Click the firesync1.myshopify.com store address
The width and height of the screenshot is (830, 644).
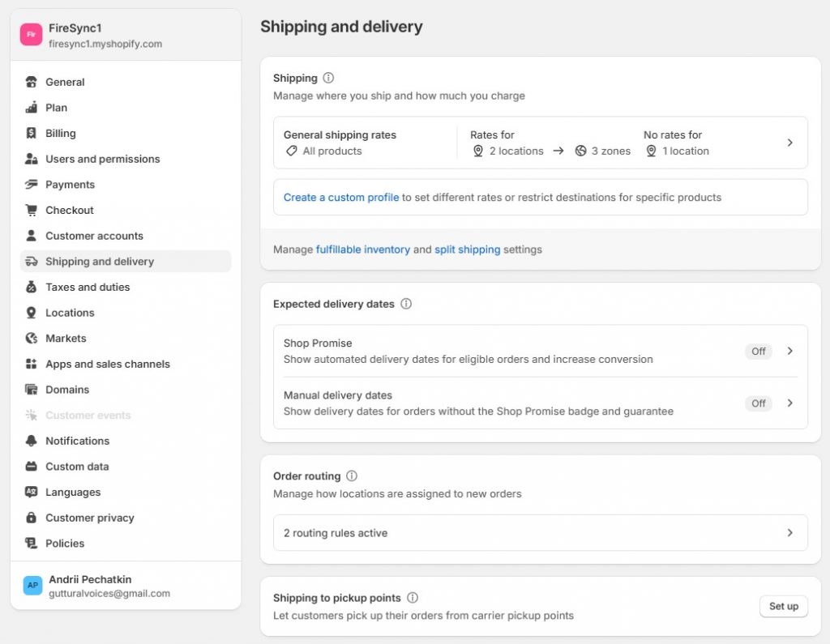pos(105,44)
